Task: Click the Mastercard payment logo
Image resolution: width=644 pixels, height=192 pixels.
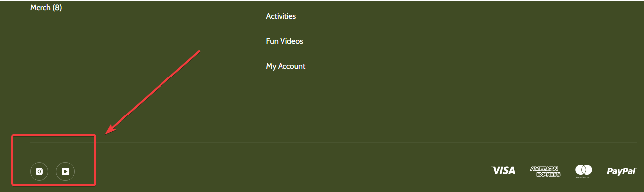Action: tap(584, 171)
